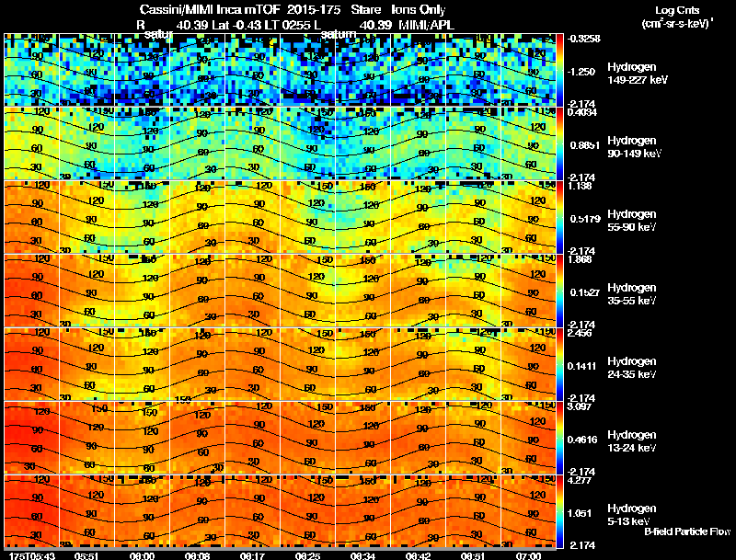
Task: Click the 0.8851 colorbar value
Action: (585, 145)
